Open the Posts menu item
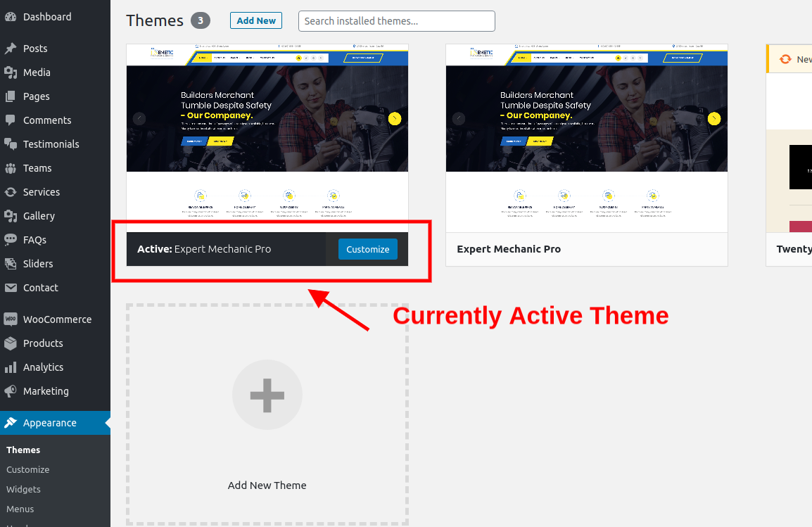812x527 pixels. pyautogui.click(x=55, y=49)
